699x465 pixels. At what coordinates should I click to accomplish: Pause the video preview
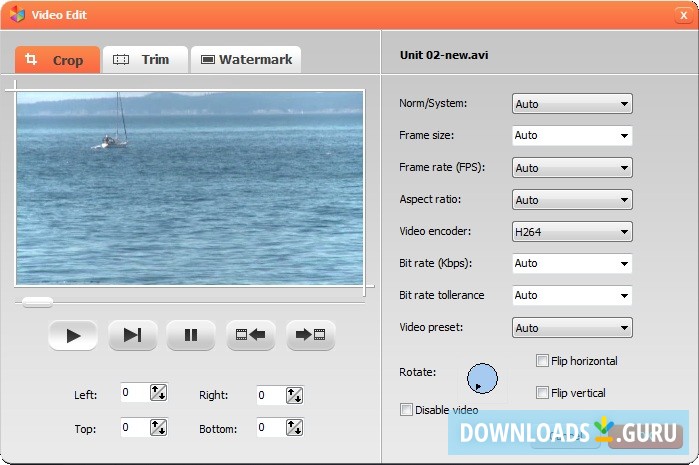click(191, 335)
